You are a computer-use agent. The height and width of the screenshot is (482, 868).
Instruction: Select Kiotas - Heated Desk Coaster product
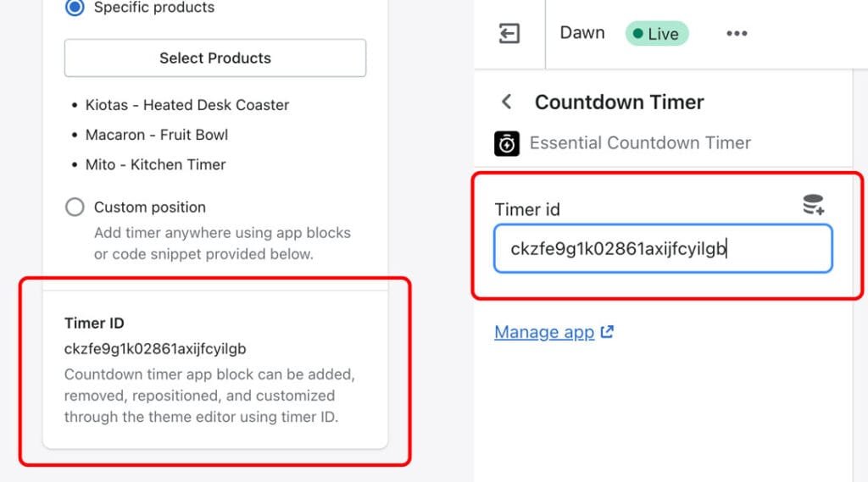click(x=187, y=105)
